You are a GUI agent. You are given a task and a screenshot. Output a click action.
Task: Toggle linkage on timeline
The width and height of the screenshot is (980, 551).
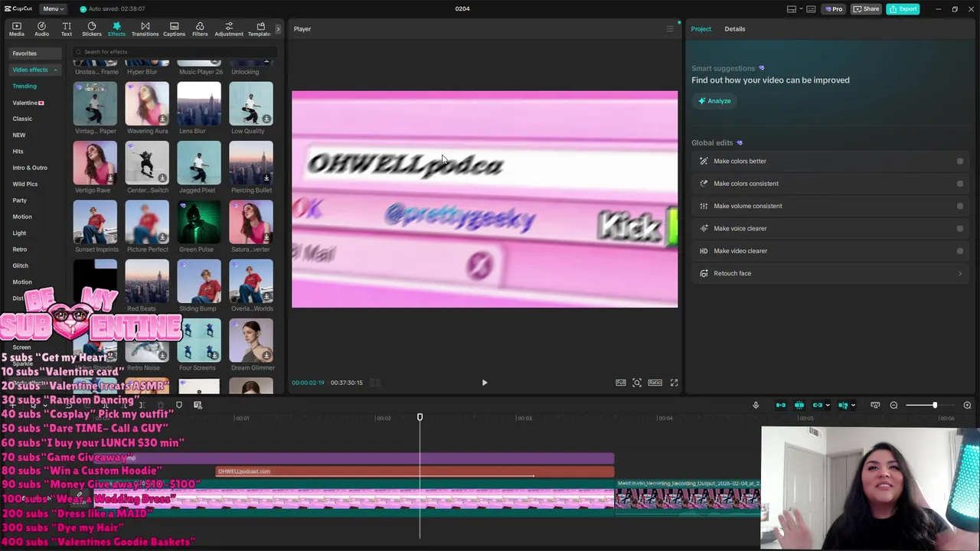(818, 406)
